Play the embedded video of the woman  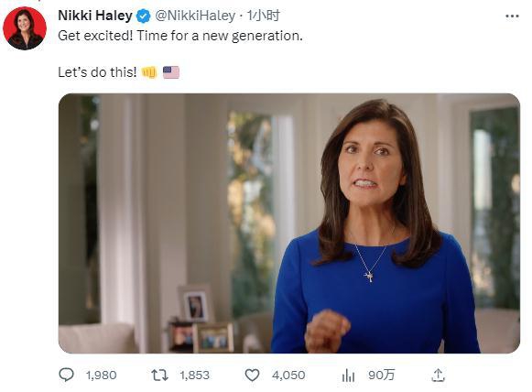[289, 223]
